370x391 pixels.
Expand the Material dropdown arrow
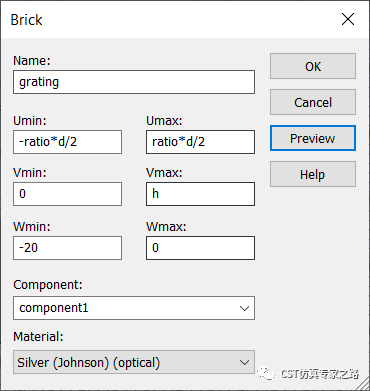point(244,362)
